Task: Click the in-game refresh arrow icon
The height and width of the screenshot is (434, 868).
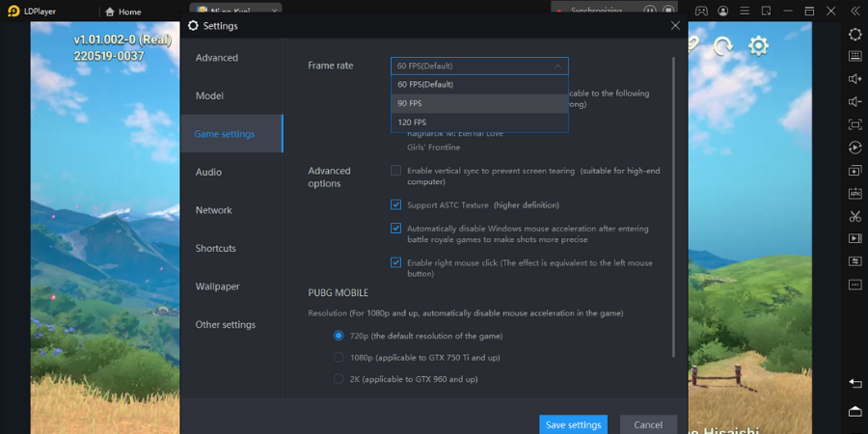Action: click(x=723, y=46)
